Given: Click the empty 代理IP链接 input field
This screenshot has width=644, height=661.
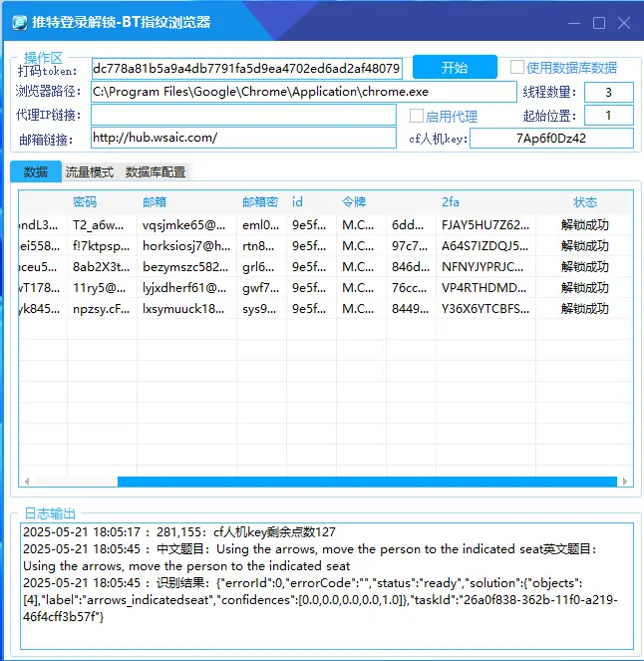Looking at the screenshot, I should coord(243,115).
